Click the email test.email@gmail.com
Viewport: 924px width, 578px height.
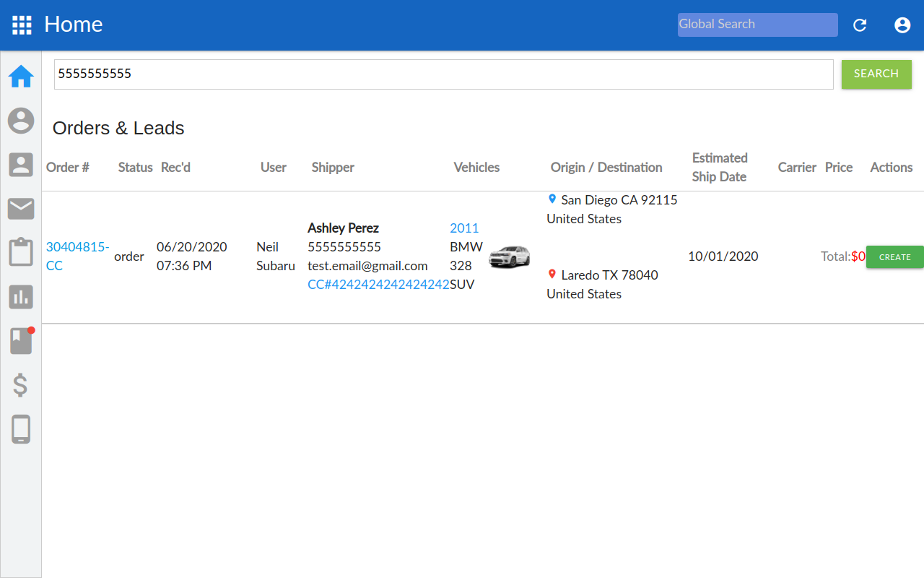point(367,265)
